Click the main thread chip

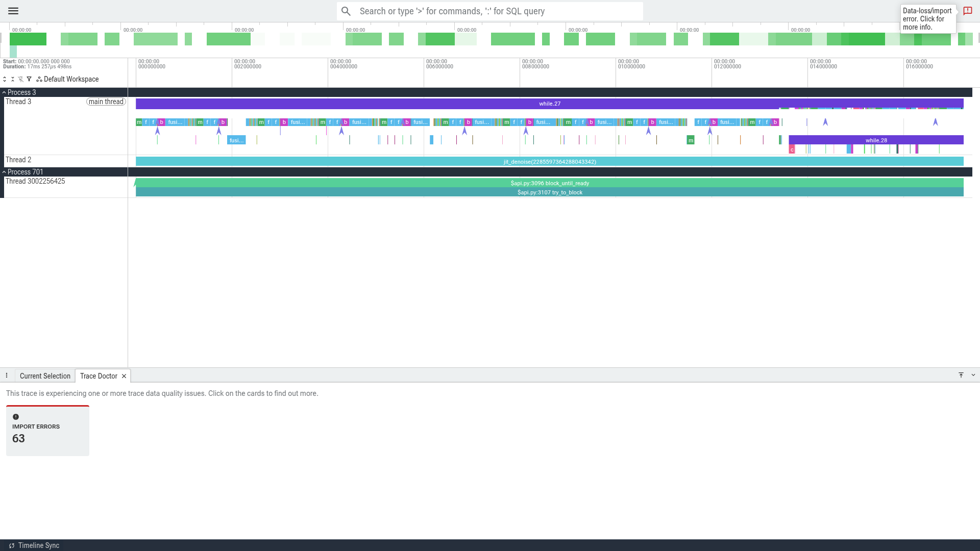tap(106, 102)
